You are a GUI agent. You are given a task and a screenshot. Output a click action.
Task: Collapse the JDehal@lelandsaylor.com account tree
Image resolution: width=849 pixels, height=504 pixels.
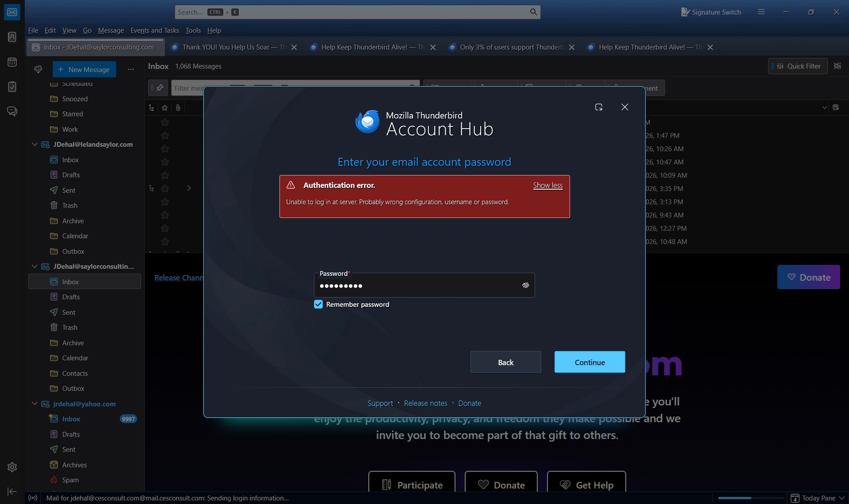34,145
